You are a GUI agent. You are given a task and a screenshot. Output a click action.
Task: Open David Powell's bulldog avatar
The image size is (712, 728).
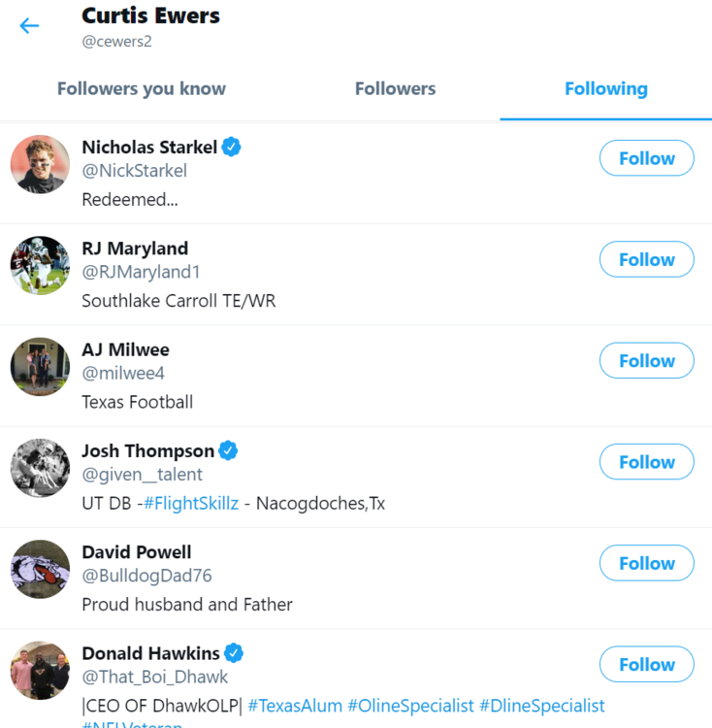click(x=40, y=569)
